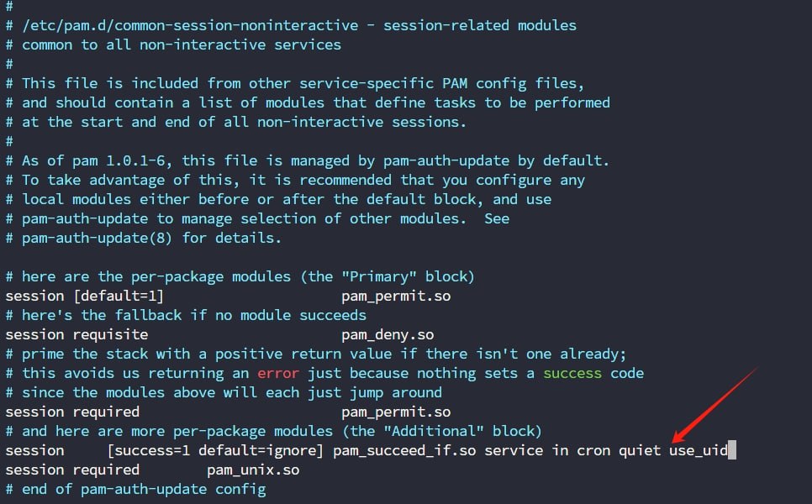812x504 pixels.
Task: Click pam_permit.so after session required
Action: tap(396, 412)
